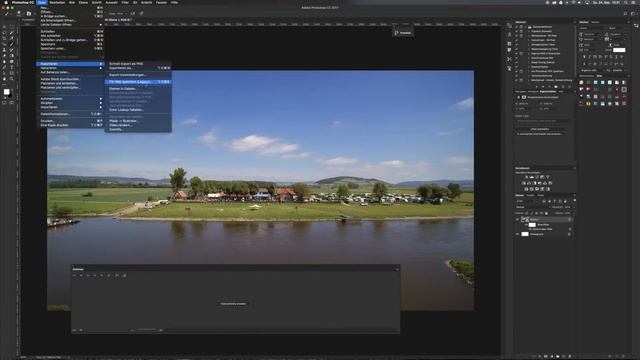
Task: Click the foreground color swatch
Action: click(6, 92)
